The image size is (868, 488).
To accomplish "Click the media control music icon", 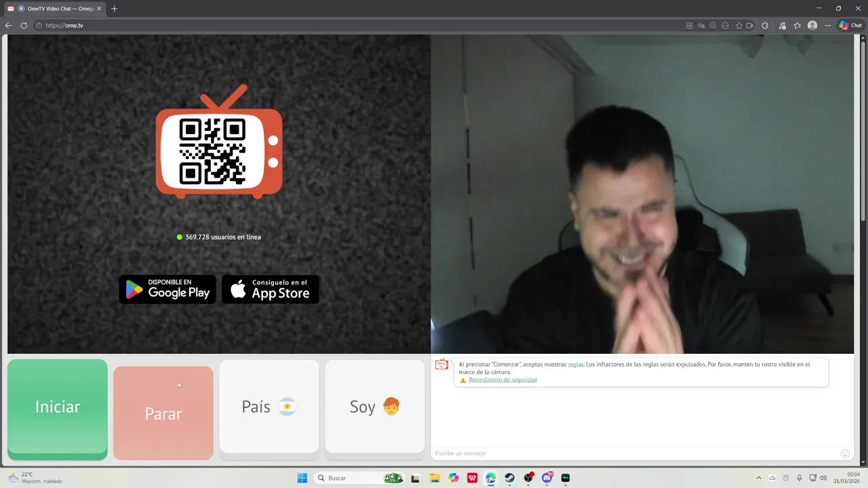I will pos(782,26).
